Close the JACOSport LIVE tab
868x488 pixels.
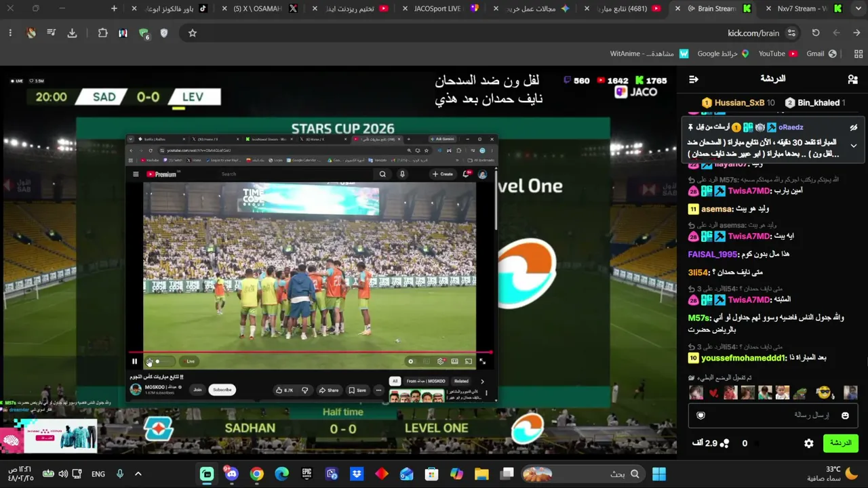tap(406, 9)
